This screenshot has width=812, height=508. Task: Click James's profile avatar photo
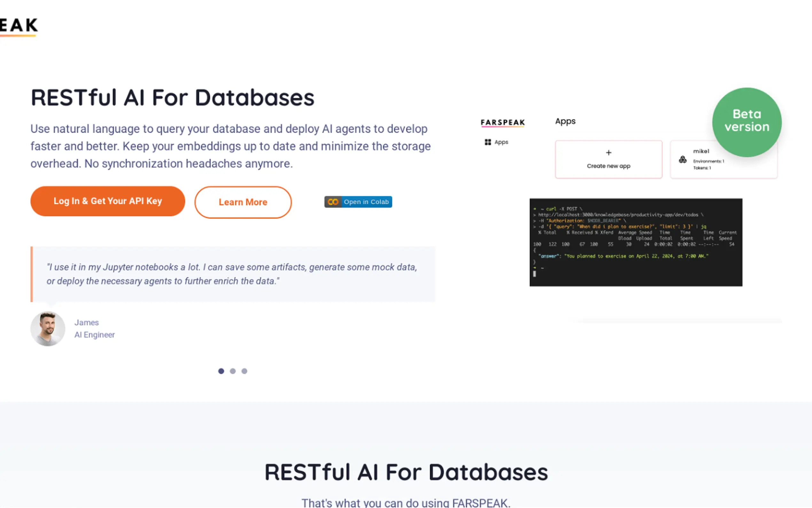tap(48, 329)
